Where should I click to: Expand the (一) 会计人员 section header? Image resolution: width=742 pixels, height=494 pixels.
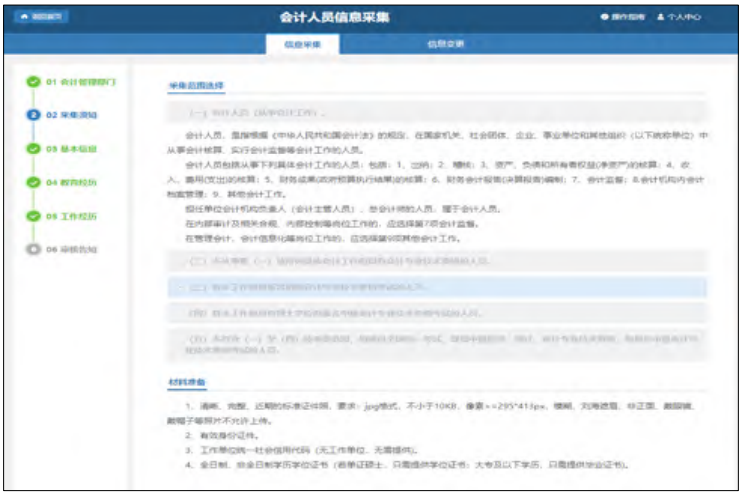[x=437, y=113]
